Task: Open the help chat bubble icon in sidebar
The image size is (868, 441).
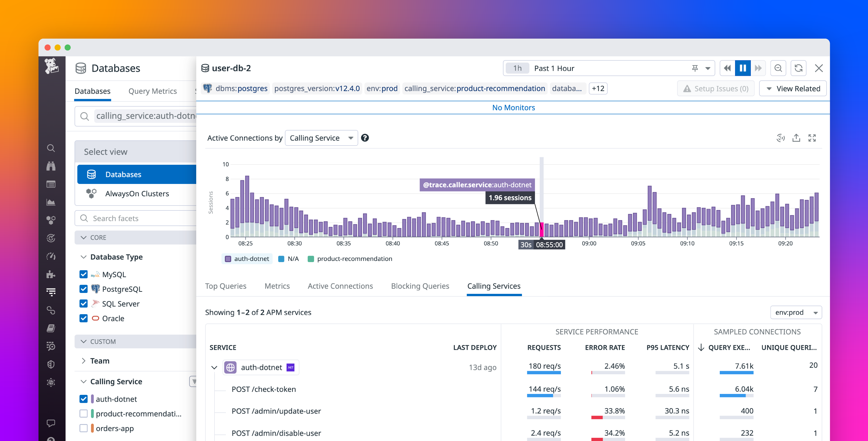Action: click(x=51, y=423)
